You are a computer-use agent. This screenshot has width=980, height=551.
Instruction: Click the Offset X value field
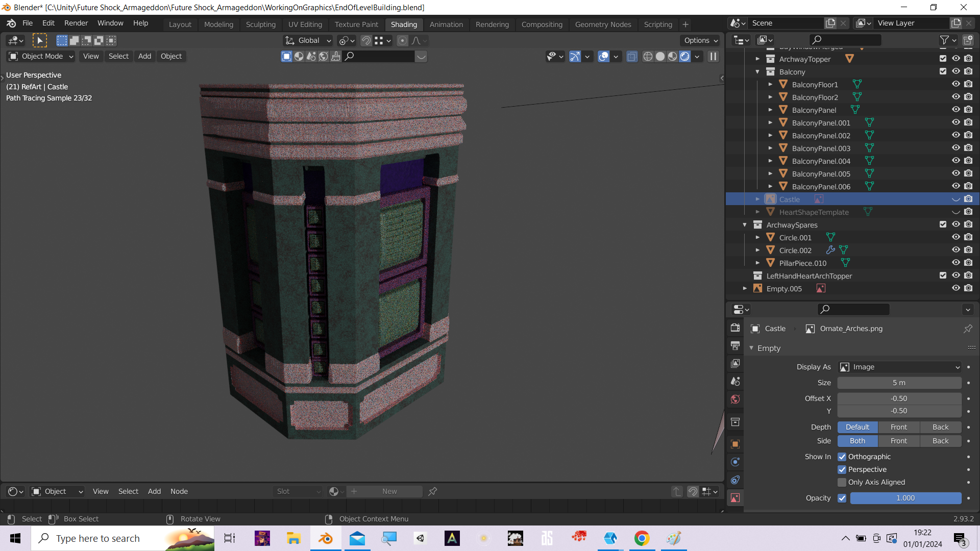point(899,398)
